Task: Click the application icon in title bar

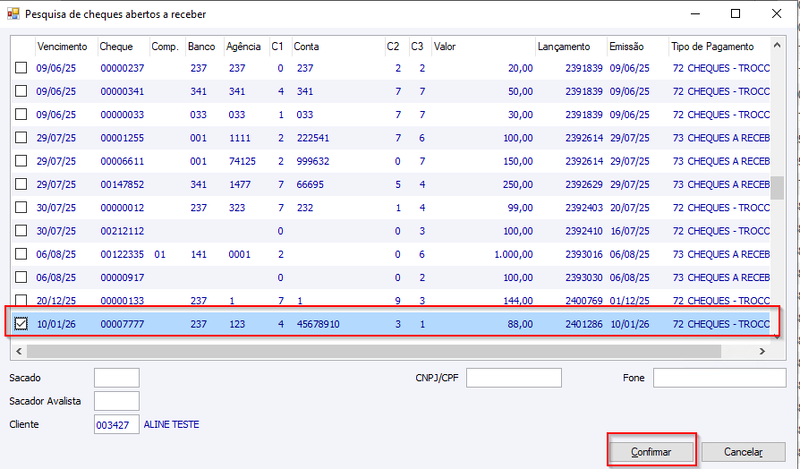Action: click(x=13, y=14)
